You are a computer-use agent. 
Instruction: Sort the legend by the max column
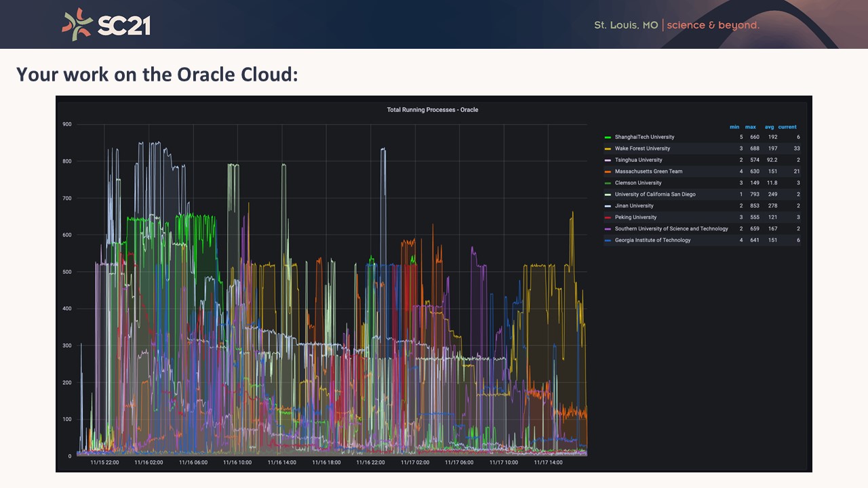tap(751, 127)
